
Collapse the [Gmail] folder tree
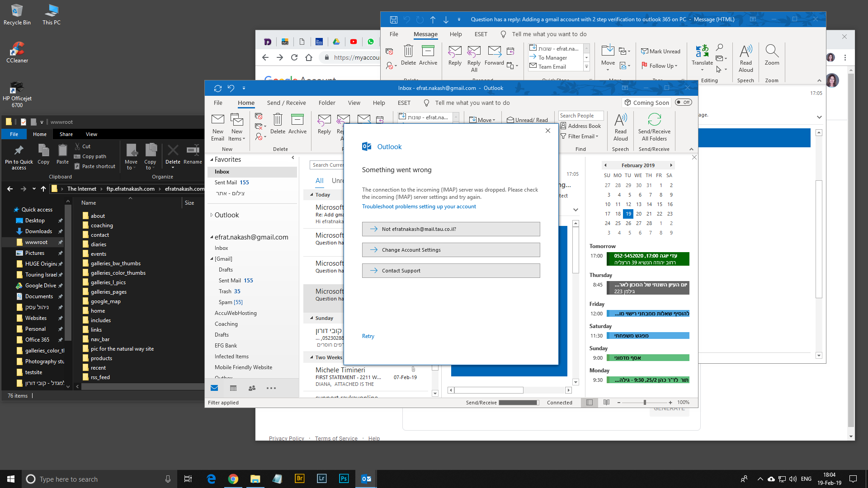coord(212,259)
